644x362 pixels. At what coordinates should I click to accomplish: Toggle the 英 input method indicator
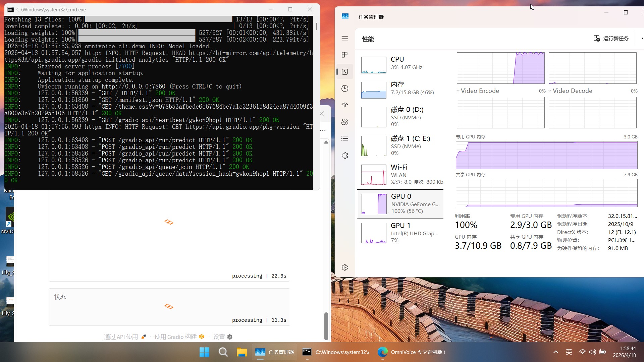(569, 352)
